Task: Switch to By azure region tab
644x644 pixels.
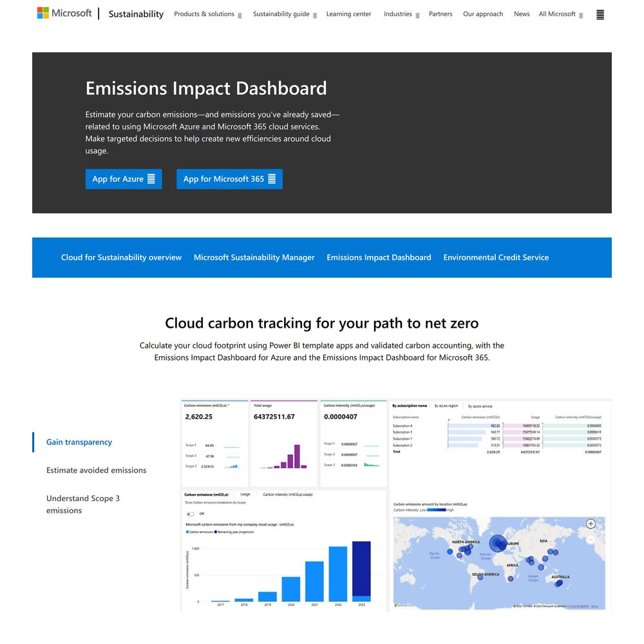Action: [x=446, y=406]
